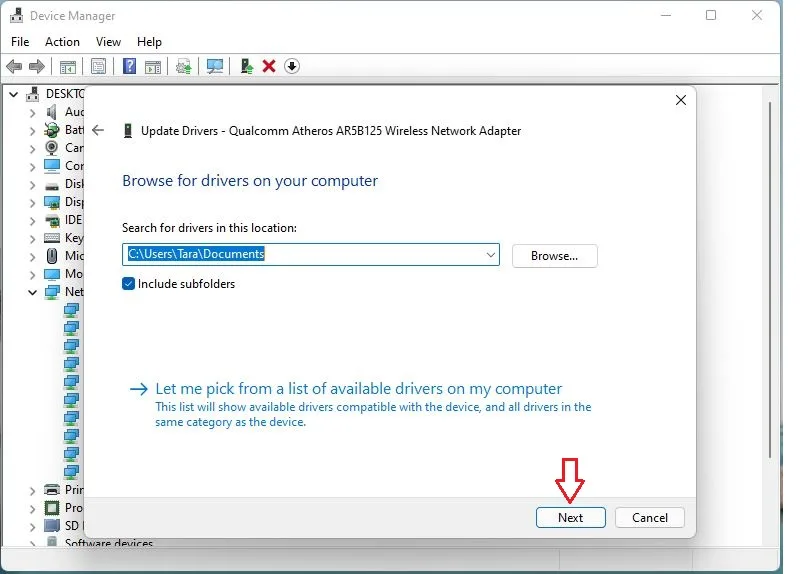Click the Next button
This screenshot has height=574, width=800.
570,517
